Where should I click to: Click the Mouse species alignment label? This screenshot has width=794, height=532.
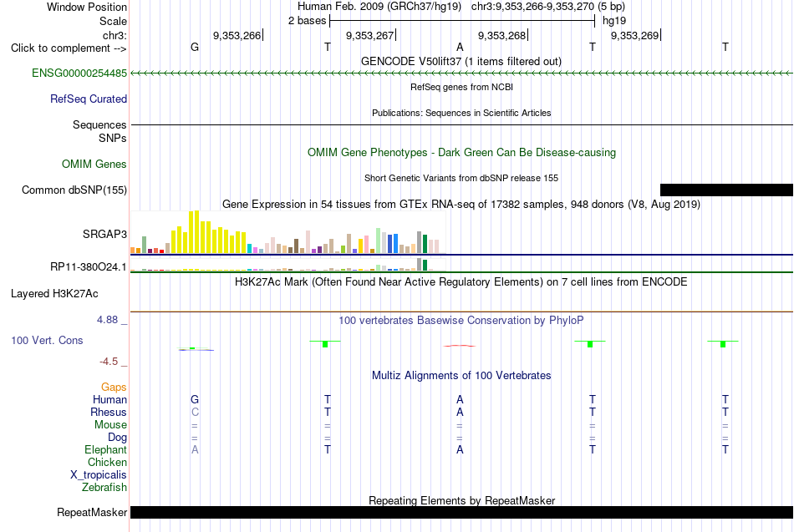click(110, 425)
